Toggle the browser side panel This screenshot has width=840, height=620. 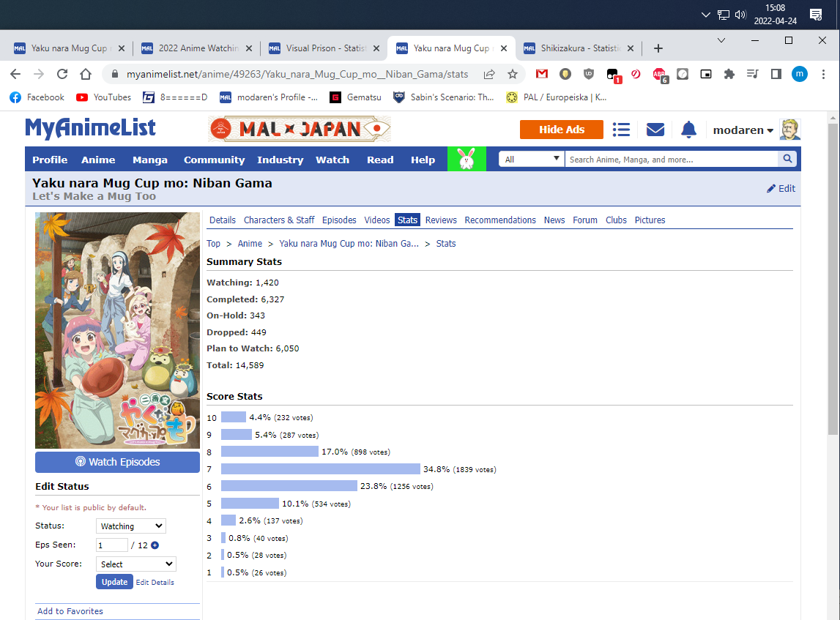click(x=776, y=74)
